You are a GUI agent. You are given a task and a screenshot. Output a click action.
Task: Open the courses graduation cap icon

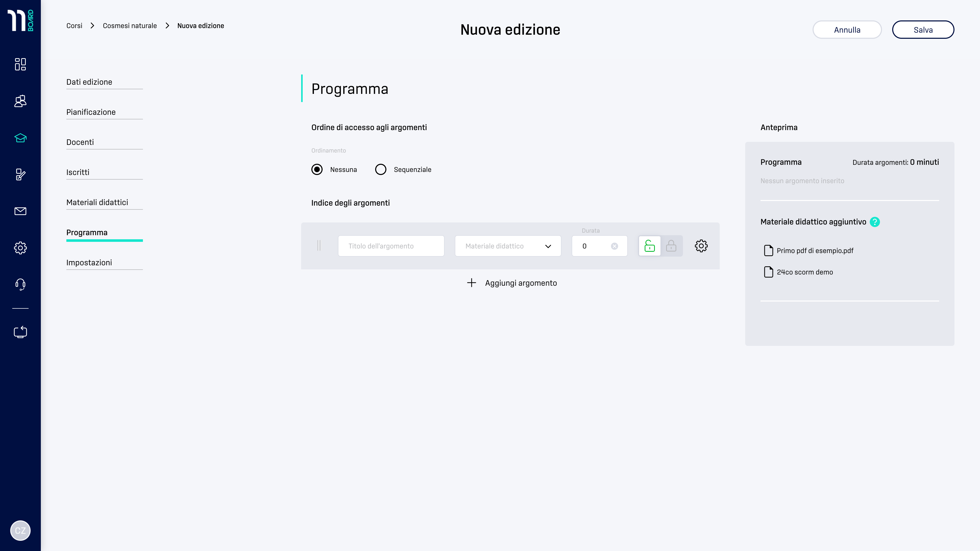click(x=20, y=138)
